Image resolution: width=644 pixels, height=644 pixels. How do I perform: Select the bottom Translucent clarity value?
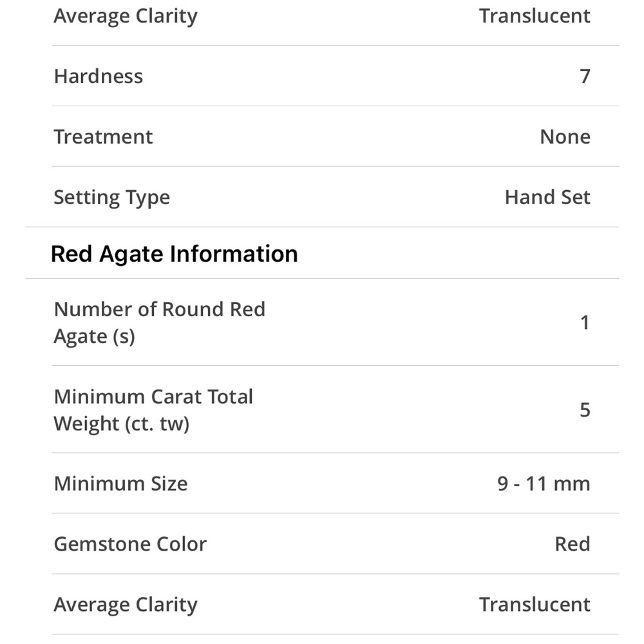535,605
